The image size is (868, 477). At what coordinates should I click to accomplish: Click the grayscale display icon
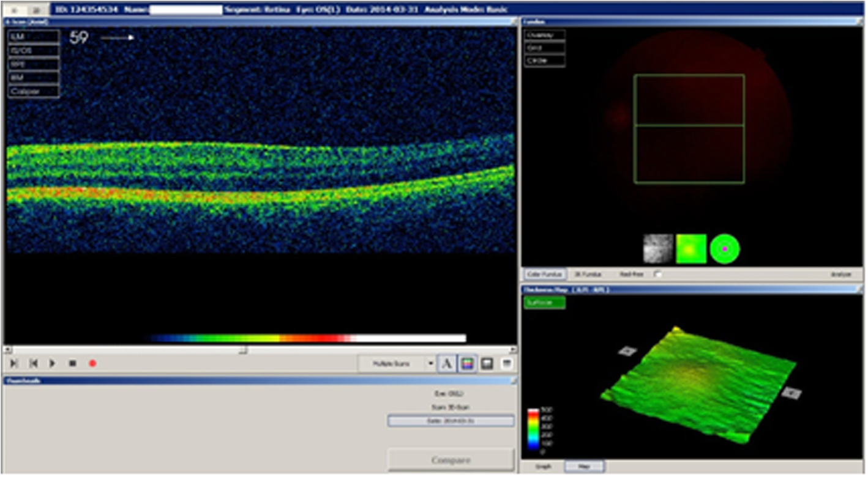pyautogui.click(x=487, y=364)
